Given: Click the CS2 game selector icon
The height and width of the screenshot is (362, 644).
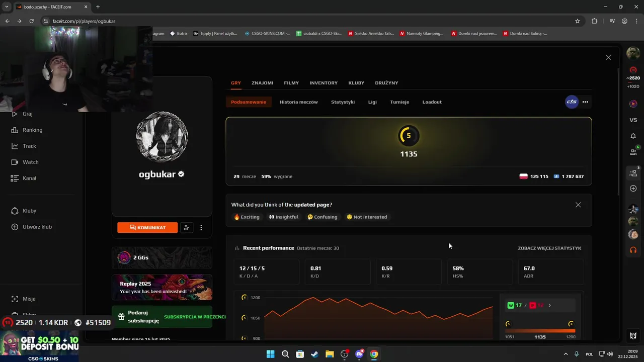Looking at the screenshot, I should 572,102.
